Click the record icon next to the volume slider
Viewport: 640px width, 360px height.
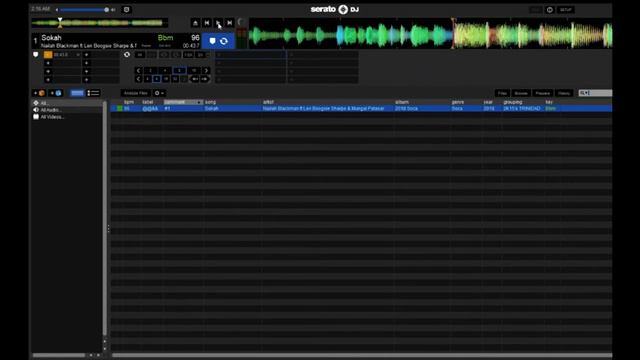coord(127,9)
